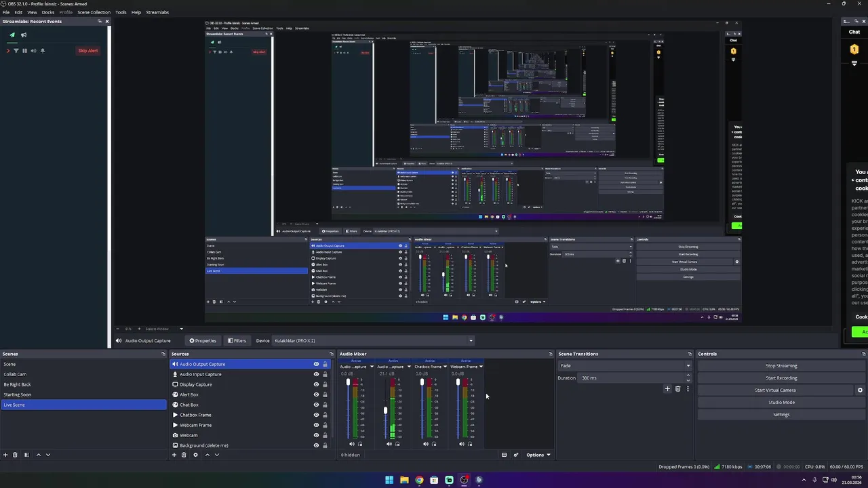Delete scene transition with trash icon
868x488 pixels.
click(x=677, y=389)
